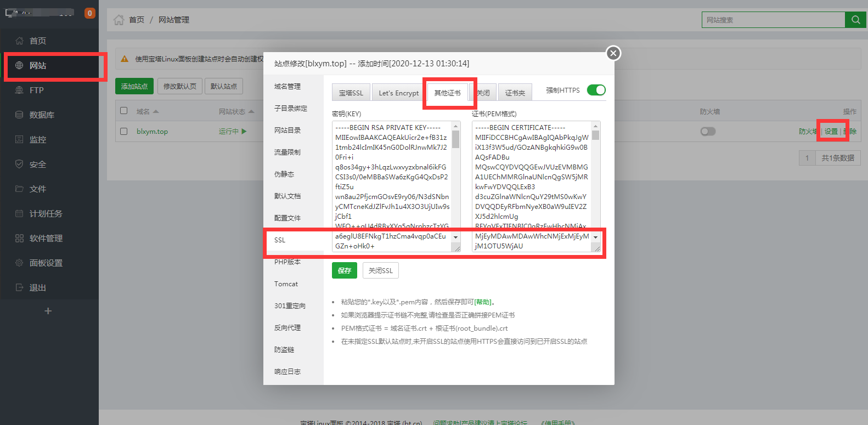Click the 网站管理 breadcrumb link
Image resolution: width=868 pixels, height=425 pixels.
[174, 20]
